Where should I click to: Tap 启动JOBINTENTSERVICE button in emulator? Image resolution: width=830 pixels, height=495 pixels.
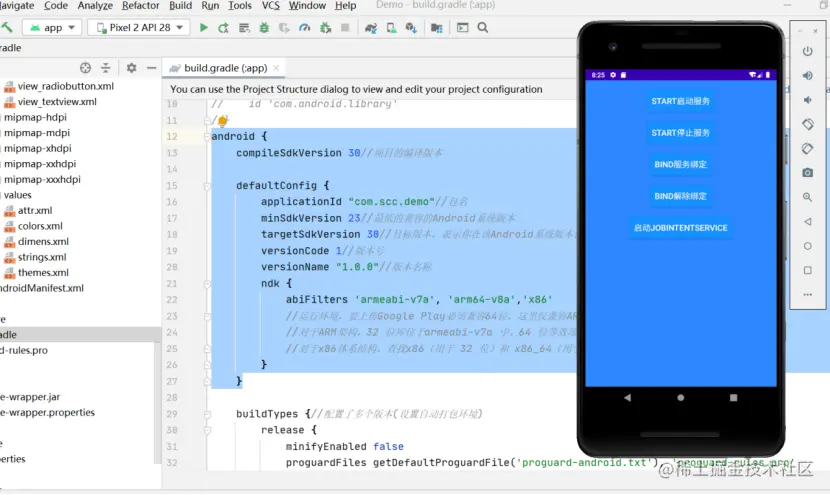click(x=680, y=228)
